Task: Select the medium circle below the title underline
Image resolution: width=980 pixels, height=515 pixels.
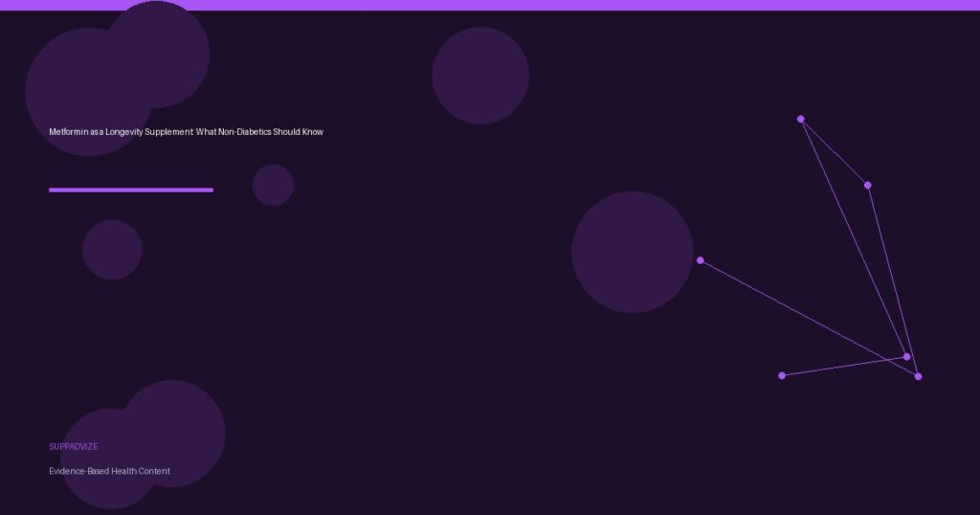Action: tap(112, 250)
